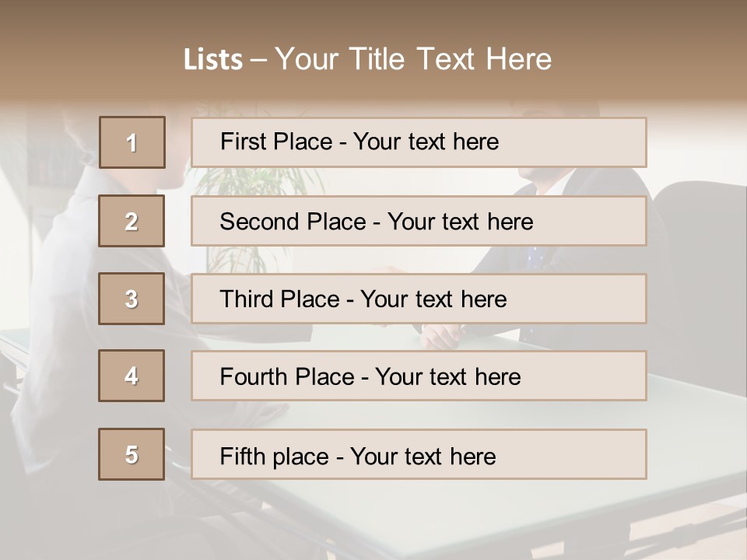Select the Your Title Text Here text

pyautogui.click(x=413, y=59)
